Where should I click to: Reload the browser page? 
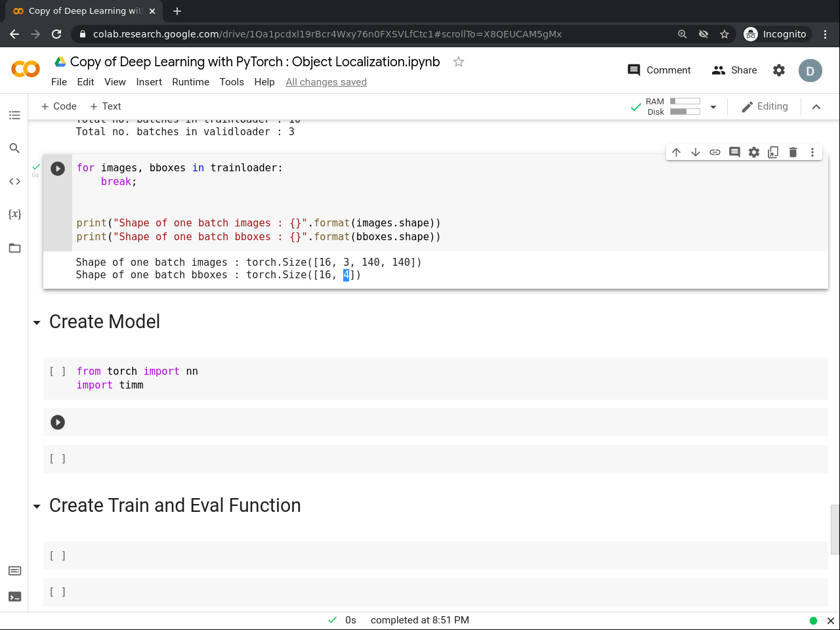point(56,34)
